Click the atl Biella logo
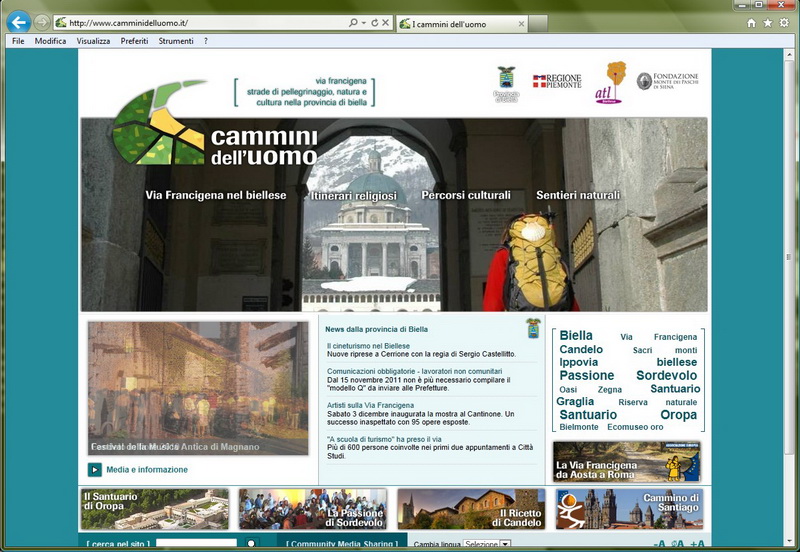 [x=609, y=82]
